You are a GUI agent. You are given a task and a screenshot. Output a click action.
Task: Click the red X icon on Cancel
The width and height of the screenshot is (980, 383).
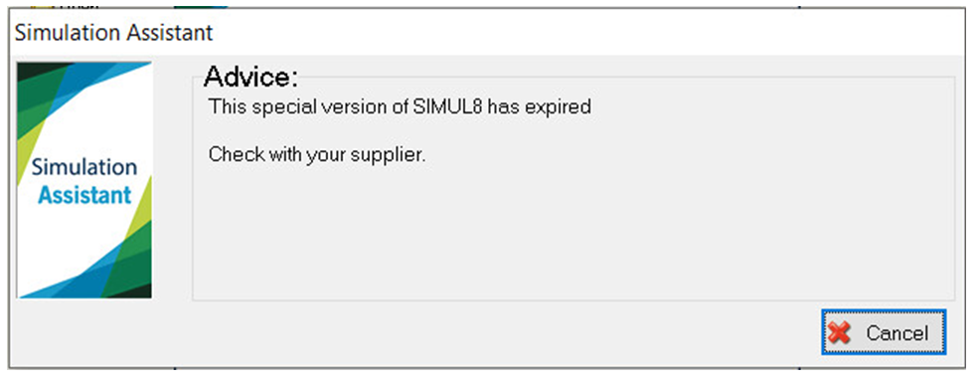[840, 333]
